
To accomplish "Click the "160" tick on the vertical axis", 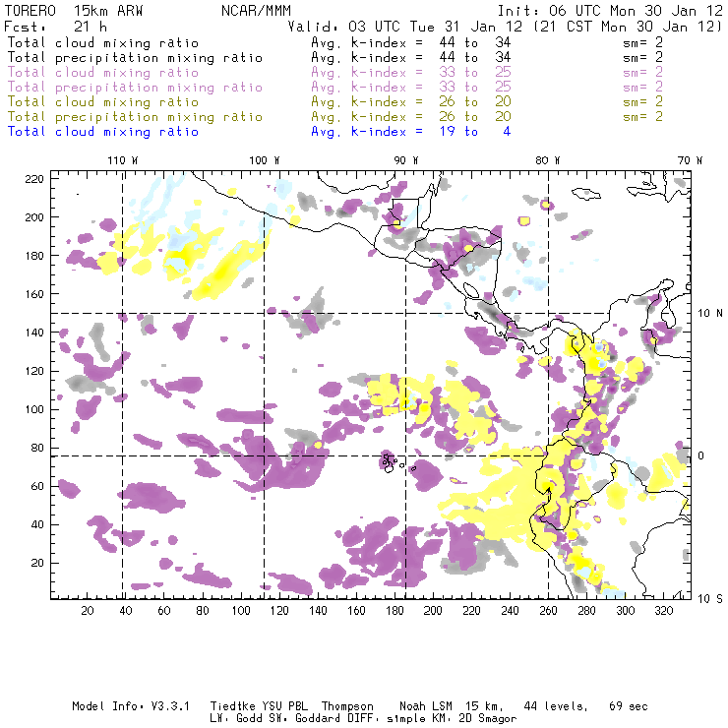I will point(34,294).
